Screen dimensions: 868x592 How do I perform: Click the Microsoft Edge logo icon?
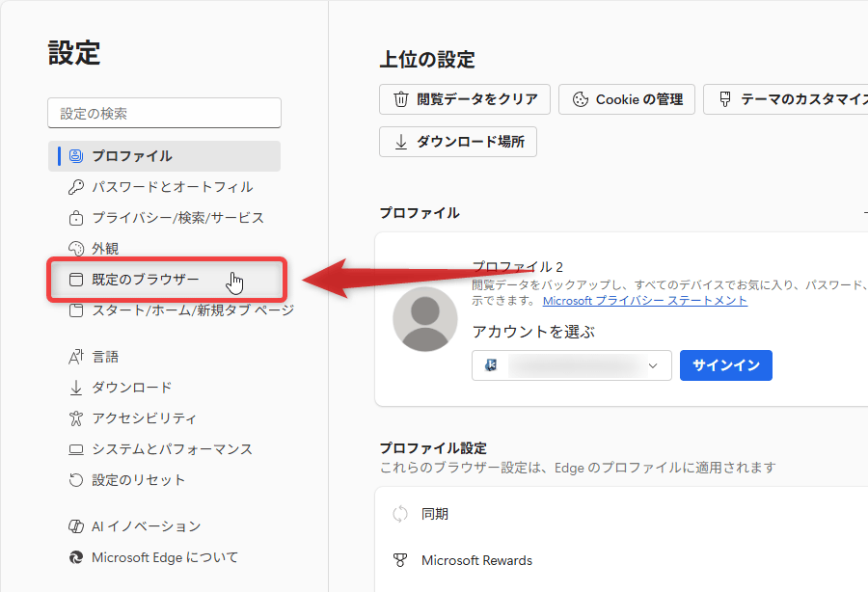coord(76,557)
